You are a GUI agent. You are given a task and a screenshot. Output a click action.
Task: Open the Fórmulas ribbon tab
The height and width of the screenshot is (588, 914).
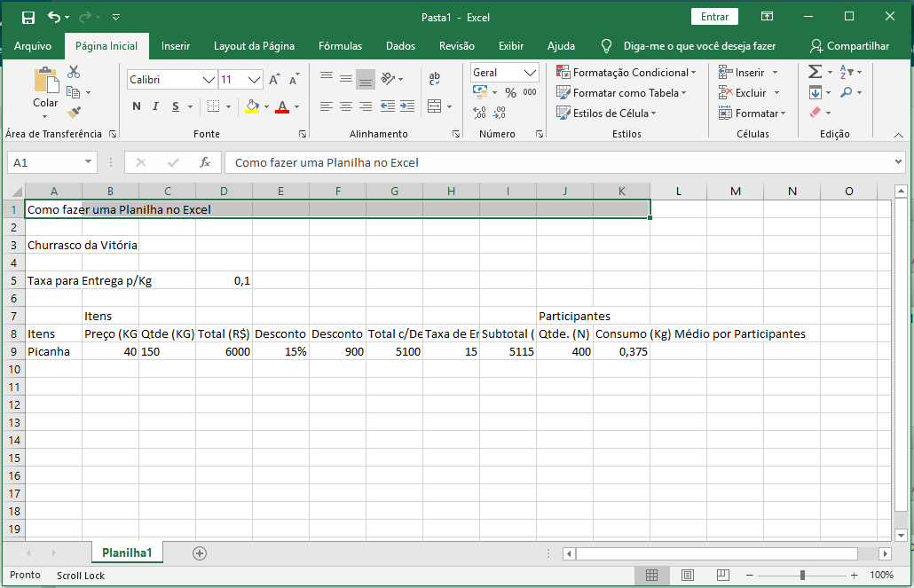340,46
